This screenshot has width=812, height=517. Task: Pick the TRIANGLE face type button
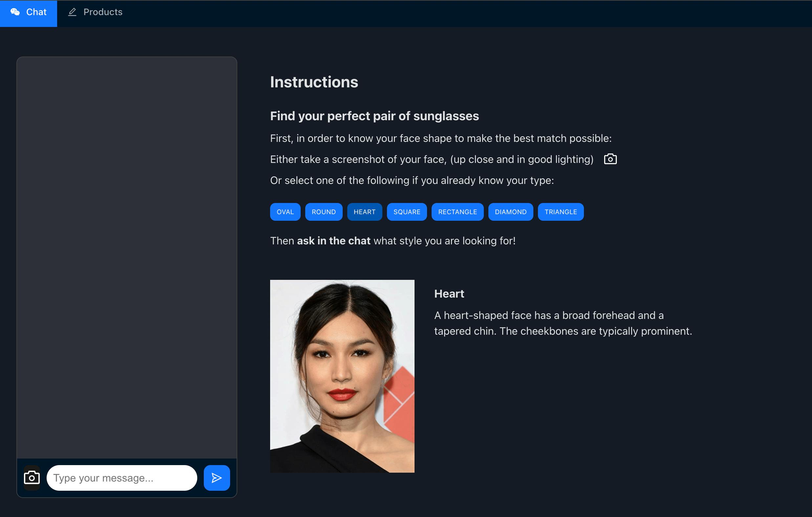click(x=561, y=212)
